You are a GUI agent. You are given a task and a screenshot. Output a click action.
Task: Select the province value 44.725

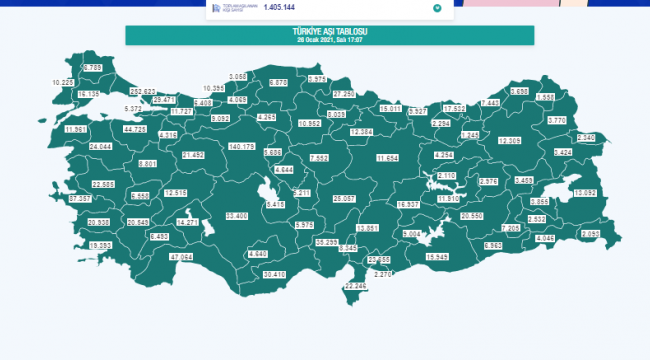click(135, 129)
